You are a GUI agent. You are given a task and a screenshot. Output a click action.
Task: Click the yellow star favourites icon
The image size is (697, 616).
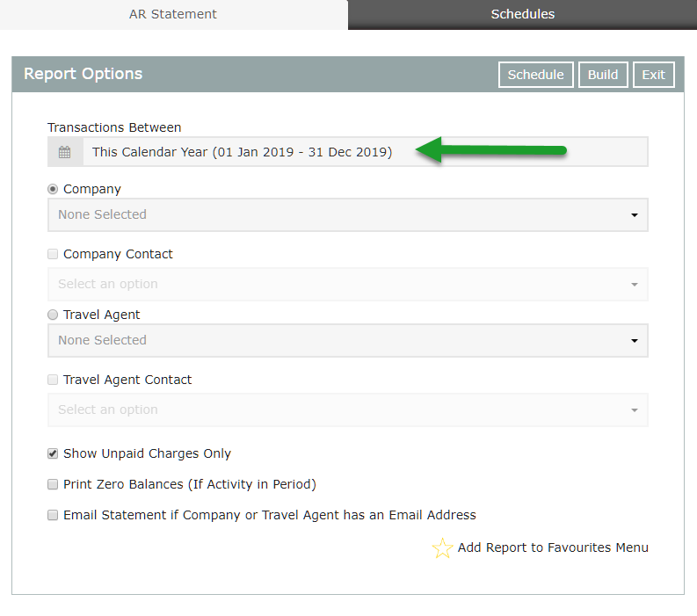click(x=442, y=547)
